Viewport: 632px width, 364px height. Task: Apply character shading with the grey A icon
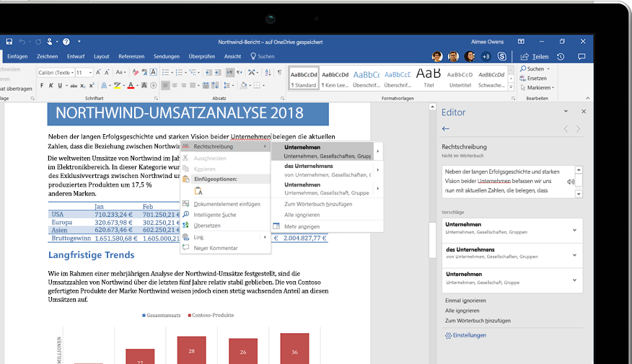pos(144,85)
